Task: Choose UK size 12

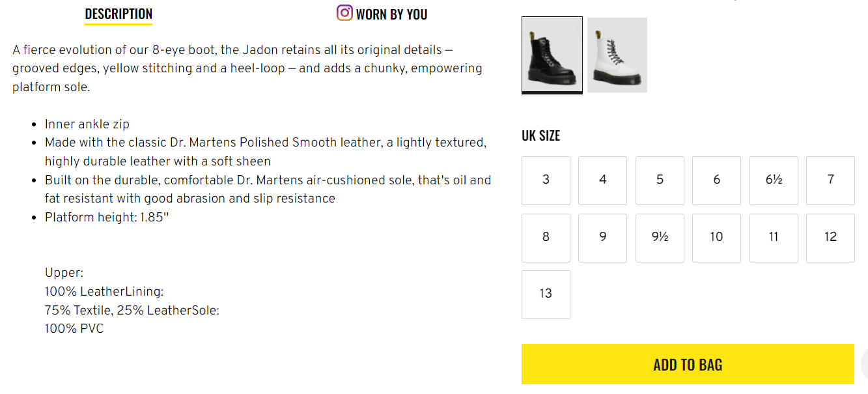Action: [831, 238]
